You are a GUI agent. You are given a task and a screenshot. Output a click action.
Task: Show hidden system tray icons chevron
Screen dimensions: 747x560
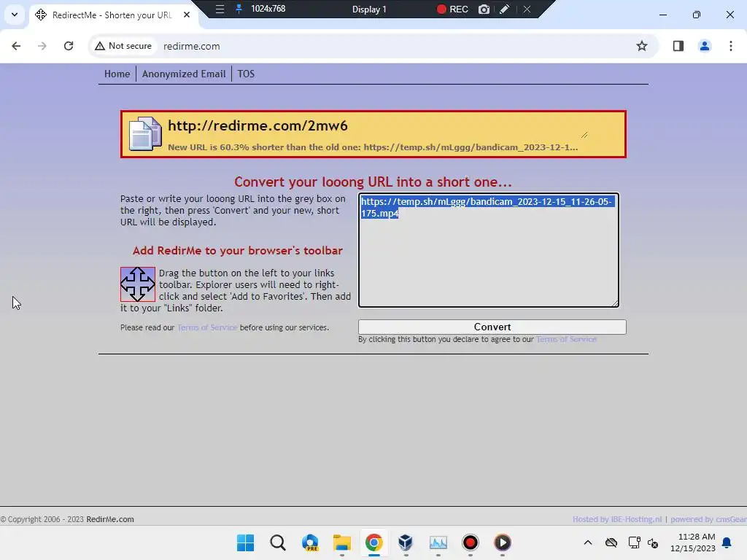pyautogui.click(x=588, y=542)
